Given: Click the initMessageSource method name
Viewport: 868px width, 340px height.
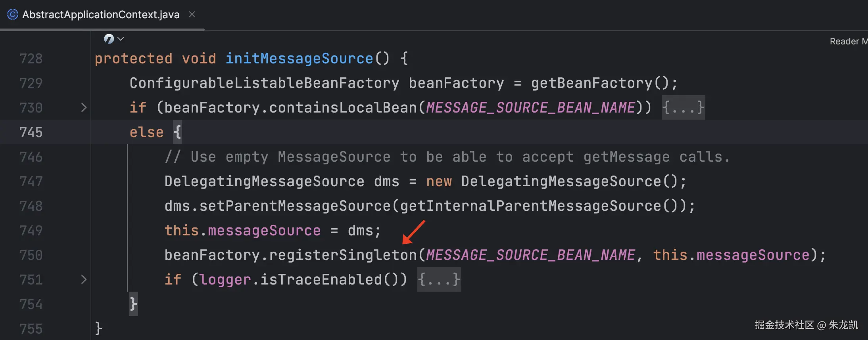Looking at the screenshot, I should click(x=300, y=59).
